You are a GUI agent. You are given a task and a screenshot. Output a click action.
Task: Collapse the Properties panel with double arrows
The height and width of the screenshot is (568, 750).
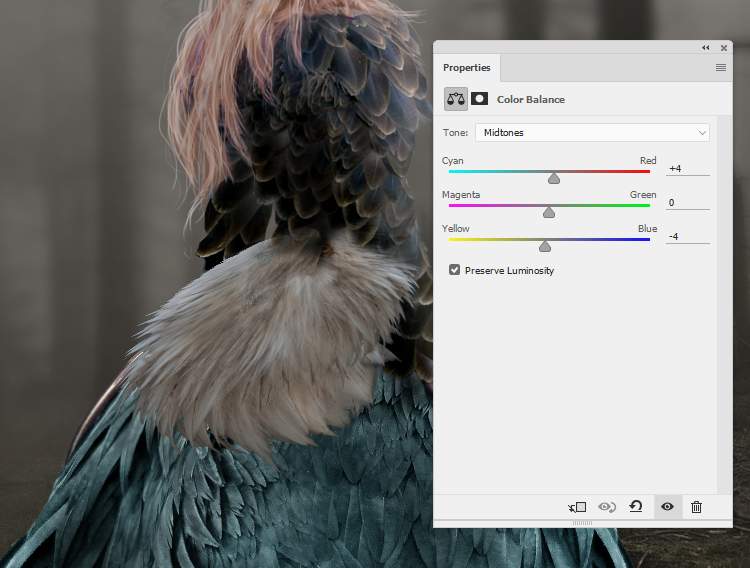click(706, 47)
